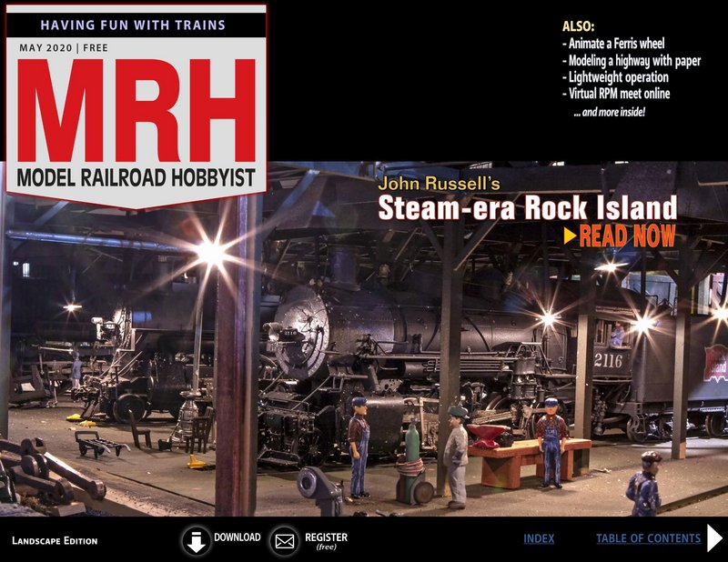The height and width of the screenshot is (562, 728).
Task: Click 'MODEL RAILROAD HOBBYIST' title
Action: point(136,177)
